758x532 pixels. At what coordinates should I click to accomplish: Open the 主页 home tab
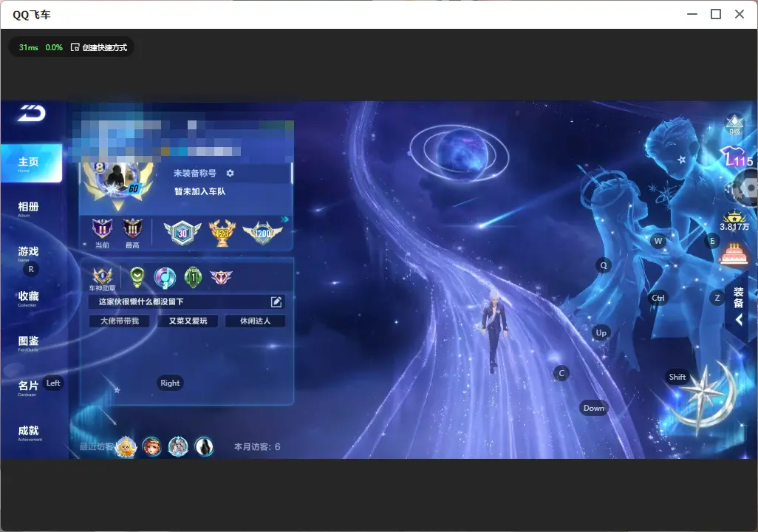31,163
